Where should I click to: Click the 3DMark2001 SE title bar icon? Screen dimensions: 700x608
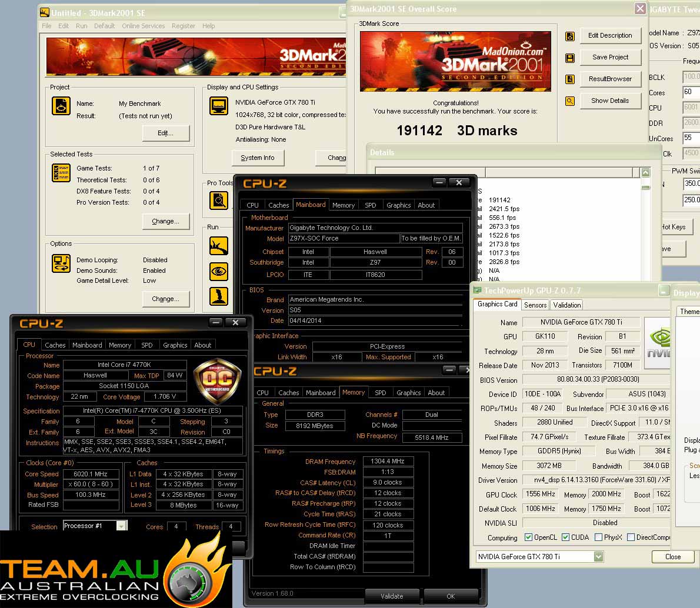45,12
